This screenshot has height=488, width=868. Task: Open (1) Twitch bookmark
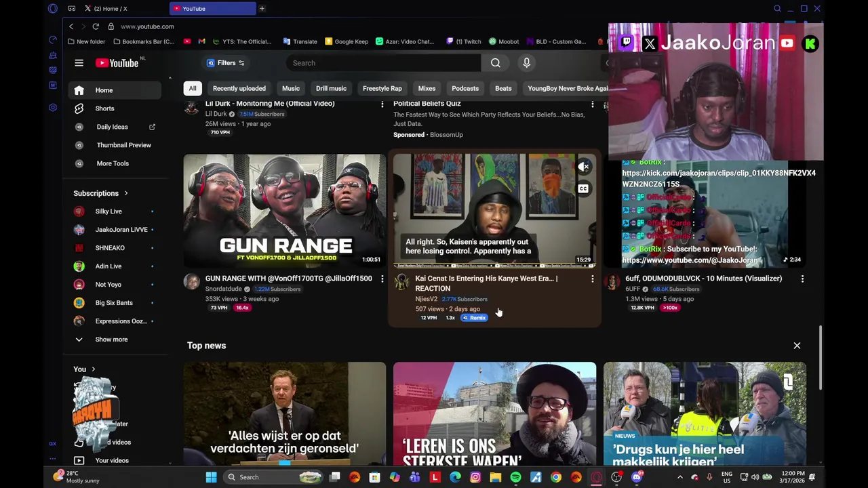point(463,41)
